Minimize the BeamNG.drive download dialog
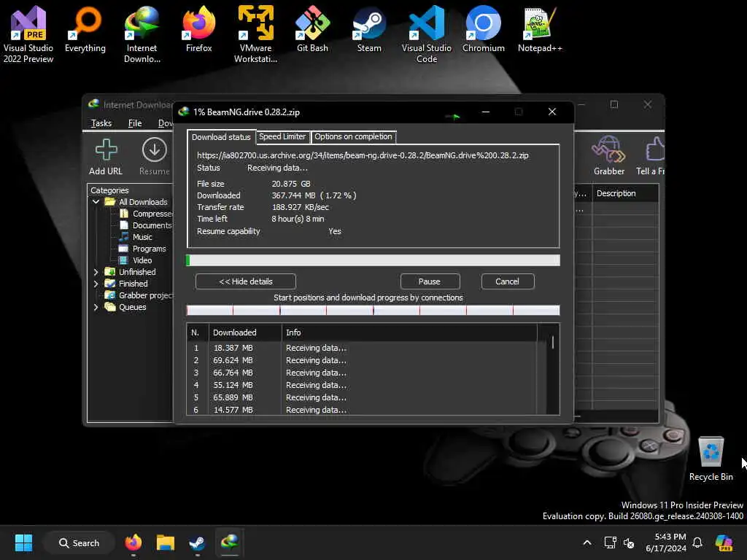Screen dimensions: 747x560 click(485, 112)
